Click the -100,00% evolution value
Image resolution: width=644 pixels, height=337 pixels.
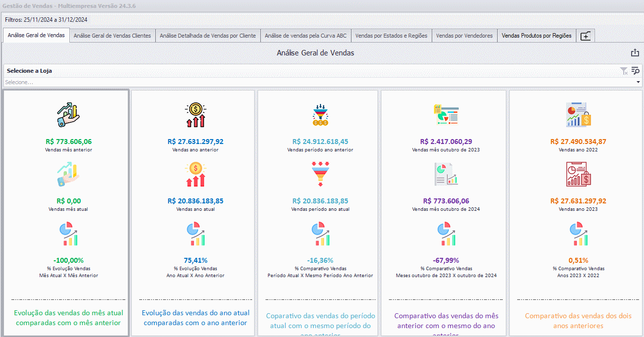tap(68, 260)
